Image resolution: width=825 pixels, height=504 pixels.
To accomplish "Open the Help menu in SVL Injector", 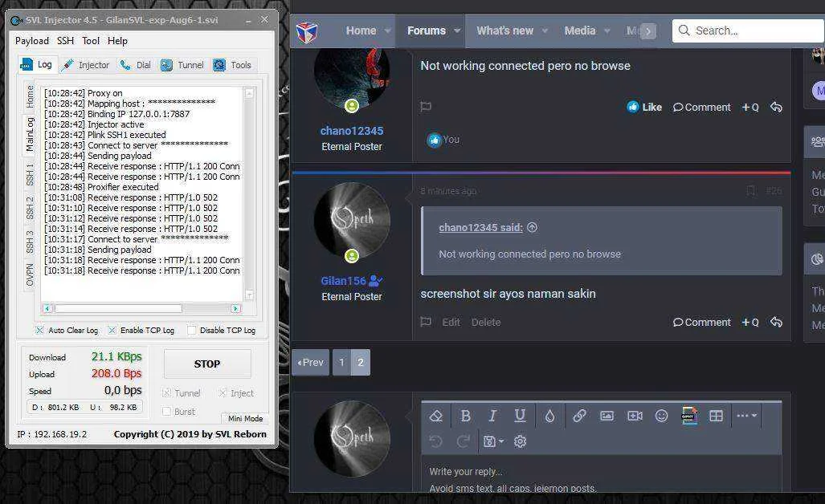I will coord(117,40).
